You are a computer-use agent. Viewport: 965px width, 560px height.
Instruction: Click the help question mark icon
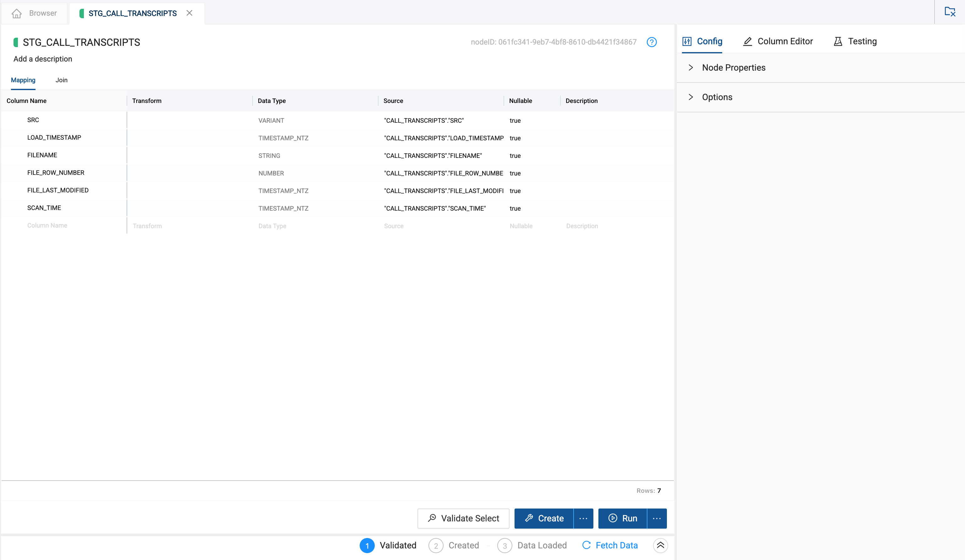[652, 42]
